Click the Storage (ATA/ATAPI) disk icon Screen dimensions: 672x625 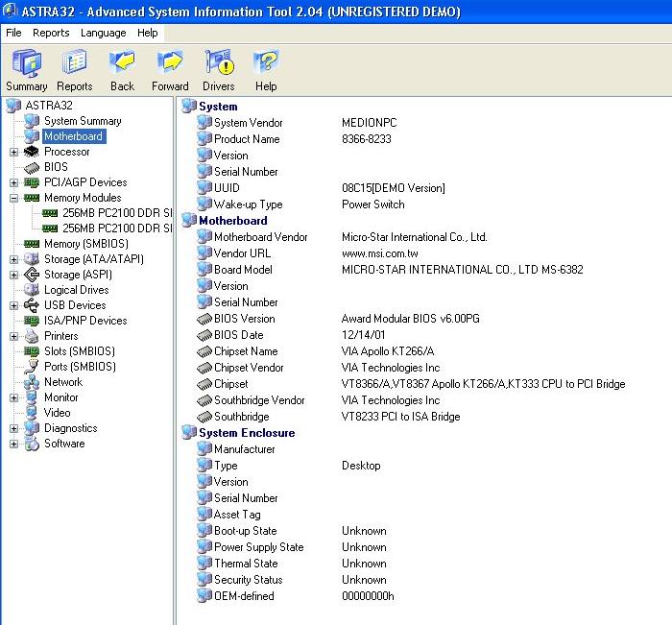point(32,259)
